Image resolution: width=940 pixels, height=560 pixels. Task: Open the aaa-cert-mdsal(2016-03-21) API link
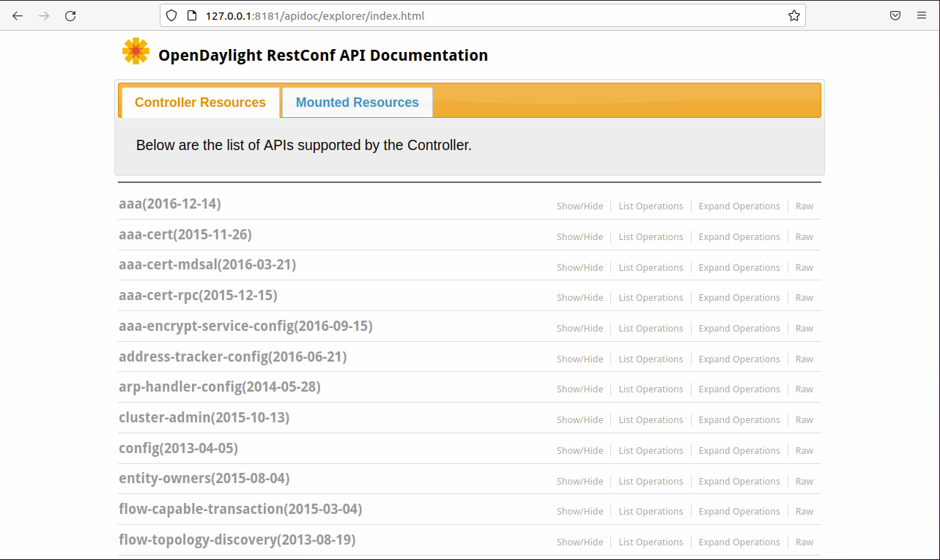pos(207,265)
